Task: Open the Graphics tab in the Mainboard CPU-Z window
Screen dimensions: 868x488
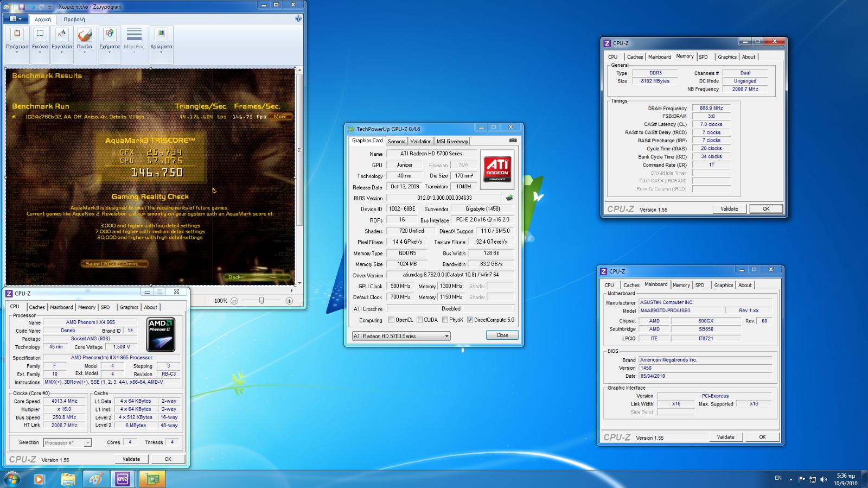Action: click(x=723, y=285)
